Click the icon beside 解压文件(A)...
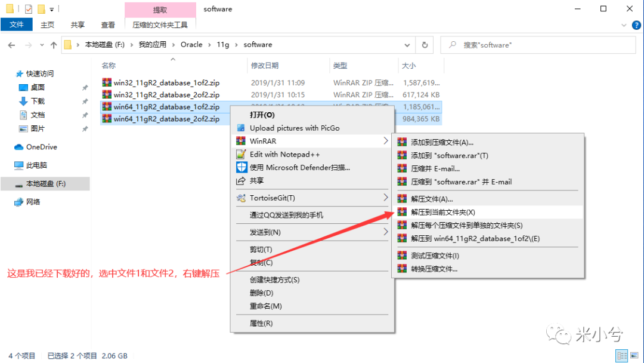644x363 pixels. 402,199
